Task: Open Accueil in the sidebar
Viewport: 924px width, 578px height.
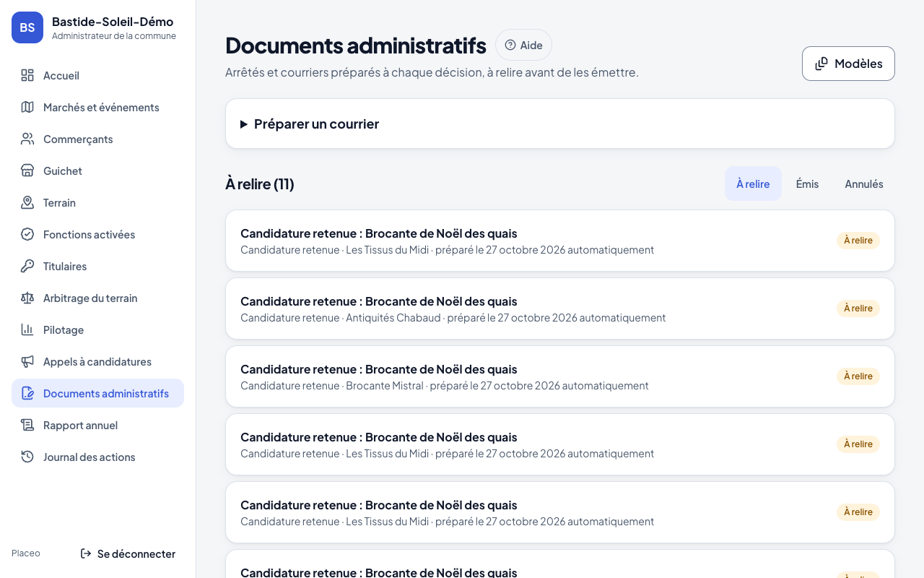Action: (x=97, y=75)
